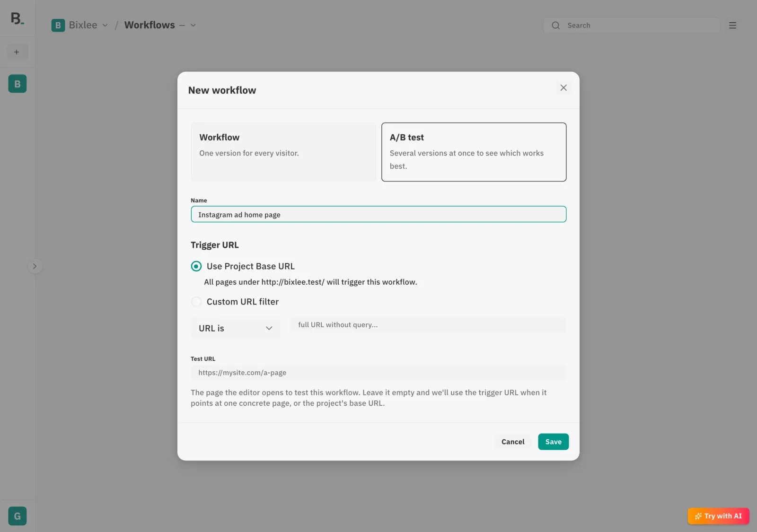Viewport: 757px width, 532px height.
Task: Open the G user avatar
Action: coord(18,516)
